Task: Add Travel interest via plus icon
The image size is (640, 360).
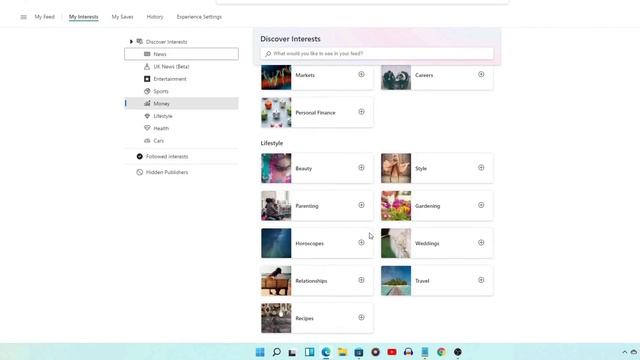Action: coord(481,280)
